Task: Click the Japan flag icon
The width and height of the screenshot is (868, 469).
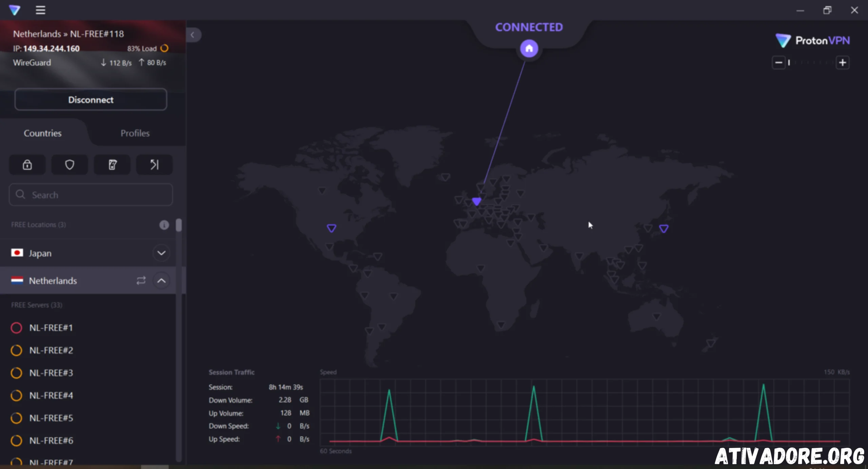Action: pos(17,253)
